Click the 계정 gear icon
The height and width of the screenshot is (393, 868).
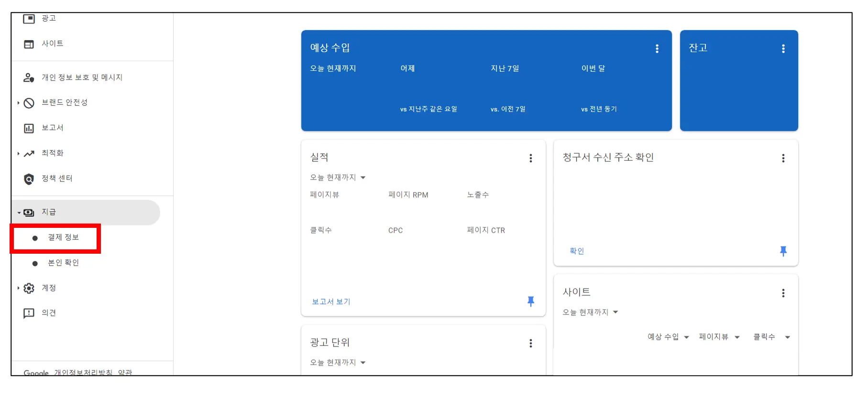(29, 288)
